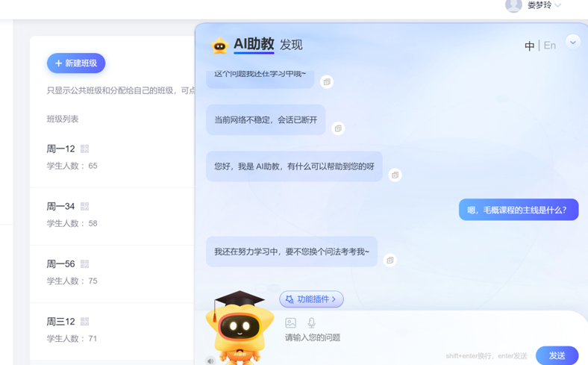588x365 pixels.
Task: Switch chat language to En
Action: 549,46
